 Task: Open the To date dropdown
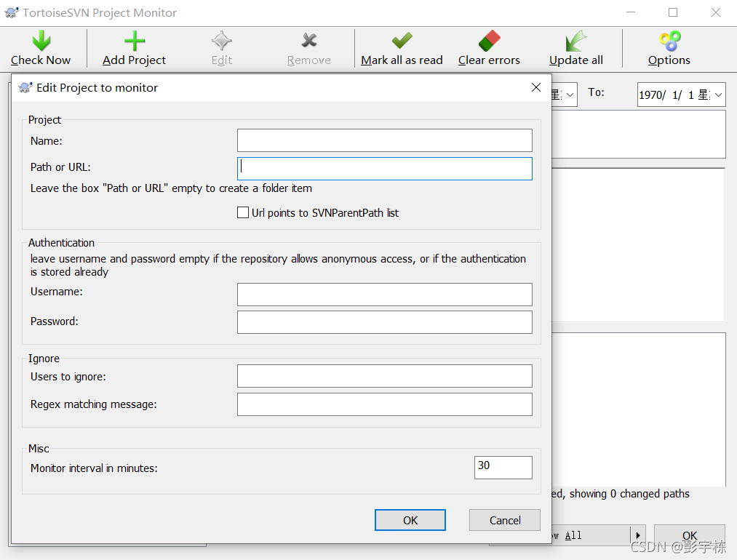click(x=718, y=95)
